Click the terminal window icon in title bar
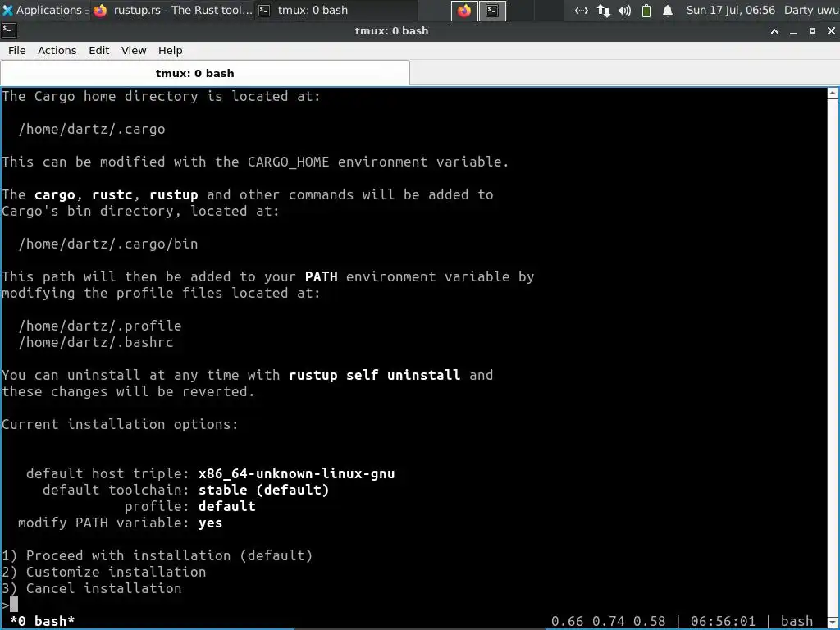Viewport: 840px width, 630px height. pos(8,31)
